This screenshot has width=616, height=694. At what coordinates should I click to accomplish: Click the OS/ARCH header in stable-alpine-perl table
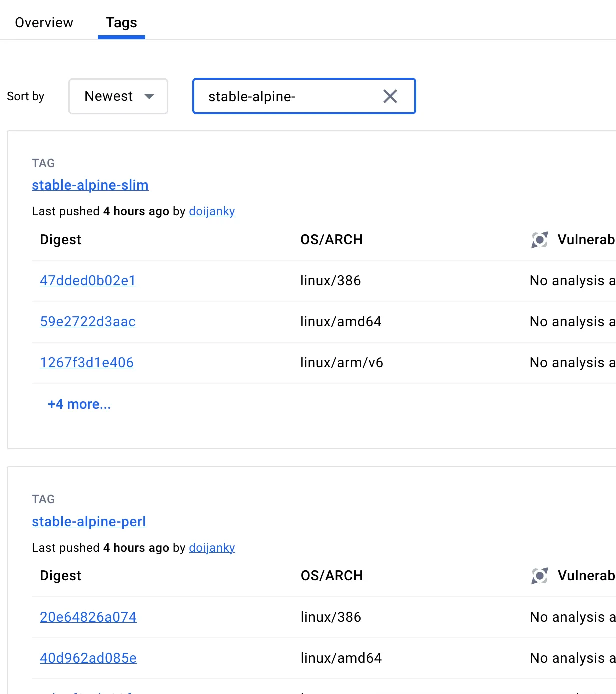pyautogui.click(x=332, y=576)
